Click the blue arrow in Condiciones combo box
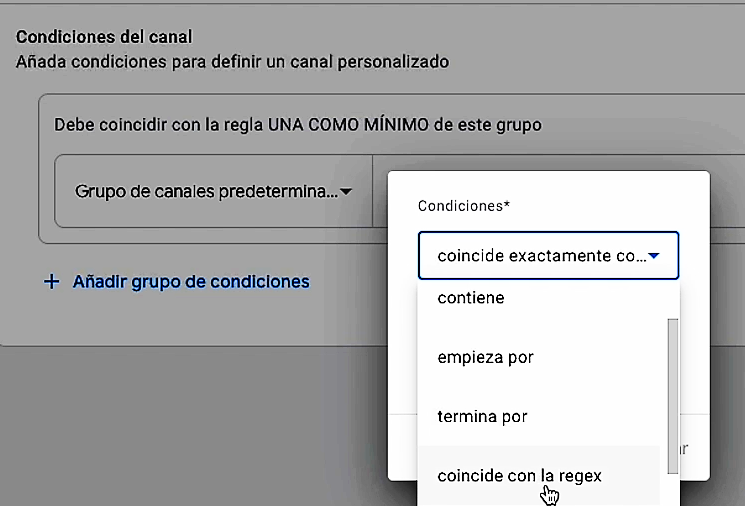Viewport: 745px width, 506px height. click(653, 256)
